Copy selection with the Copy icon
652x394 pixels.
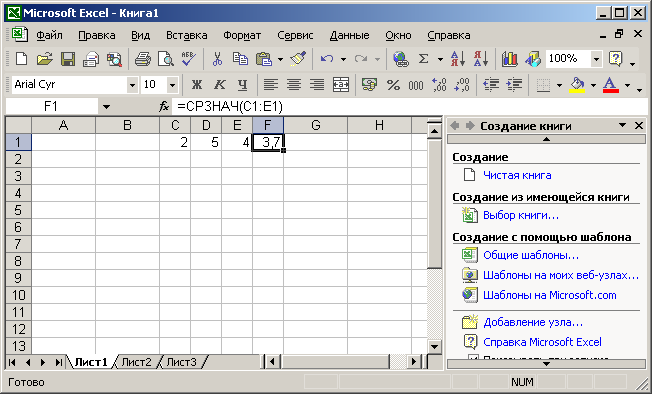point(240,59)
